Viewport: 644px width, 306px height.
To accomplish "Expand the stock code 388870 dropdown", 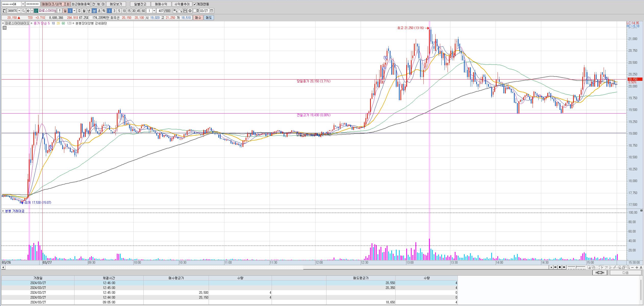I will (19, 11).
